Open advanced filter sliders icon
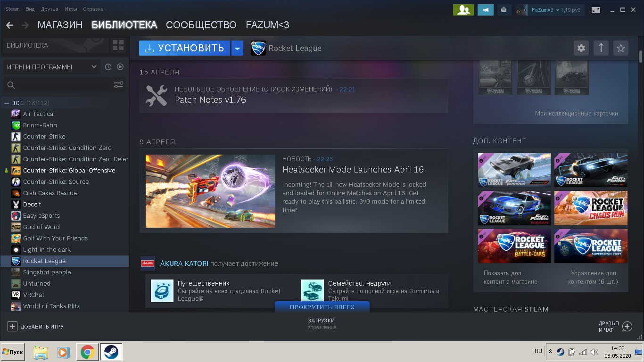The height and width of the screenshot is (362, 644). 118,85
